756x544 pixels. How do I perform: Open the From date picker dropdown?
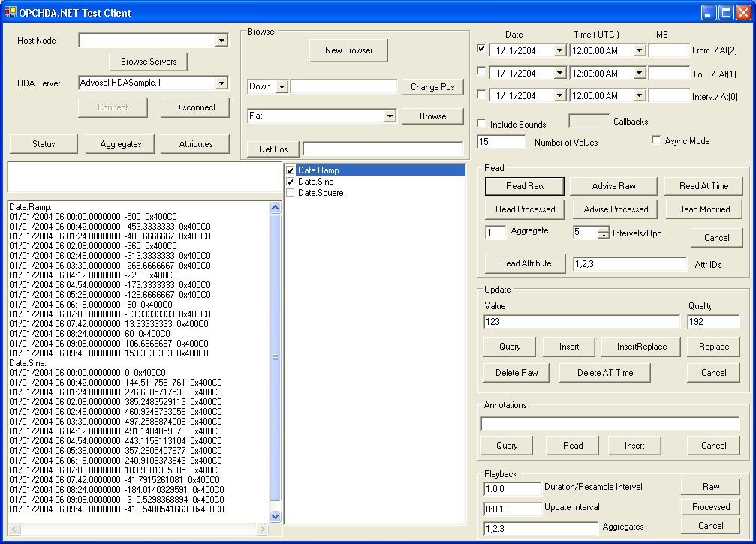559,51
